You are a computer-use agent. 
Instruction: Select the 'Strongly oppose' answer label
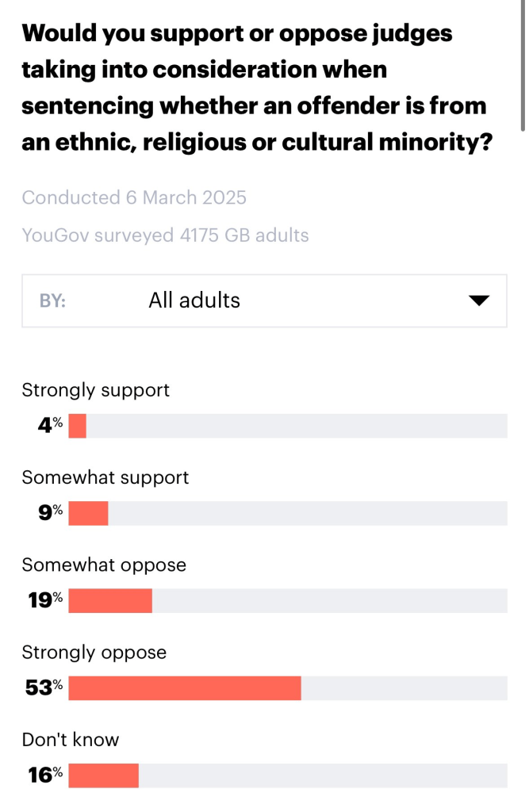[94, 652]
